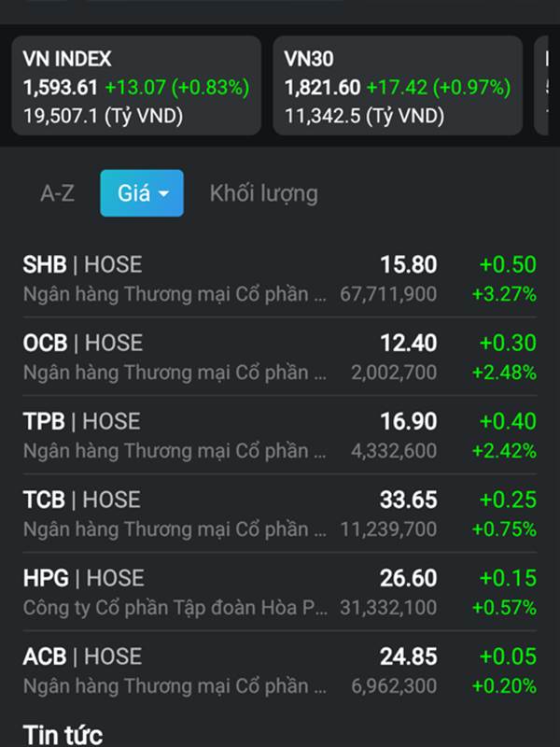The height and width of the screenshot is (747, 560).
Task: Sort stocks by A-Z
Action: coord(57,194)
